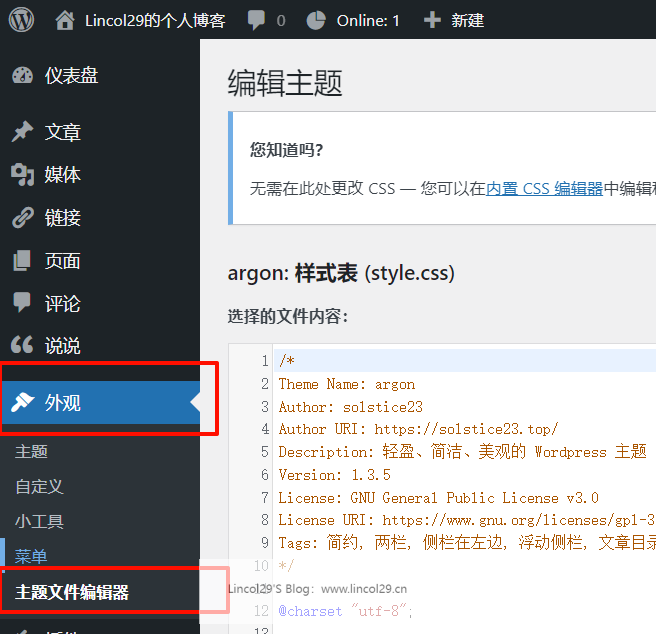The image size is (656, 634).
Task: Click the 媒体 media icon
Action: [22, 175]
